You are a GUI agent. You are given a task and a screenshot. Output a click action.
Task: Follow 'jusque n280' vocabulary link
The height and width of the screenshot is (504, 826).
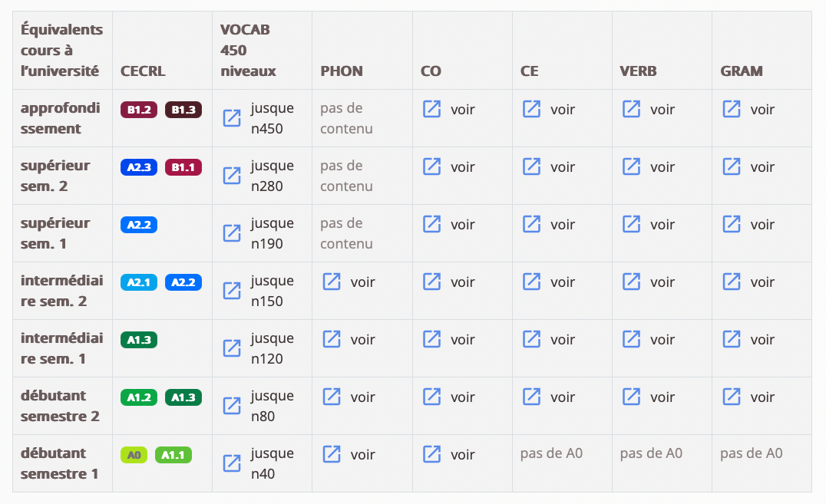[272, 176]
